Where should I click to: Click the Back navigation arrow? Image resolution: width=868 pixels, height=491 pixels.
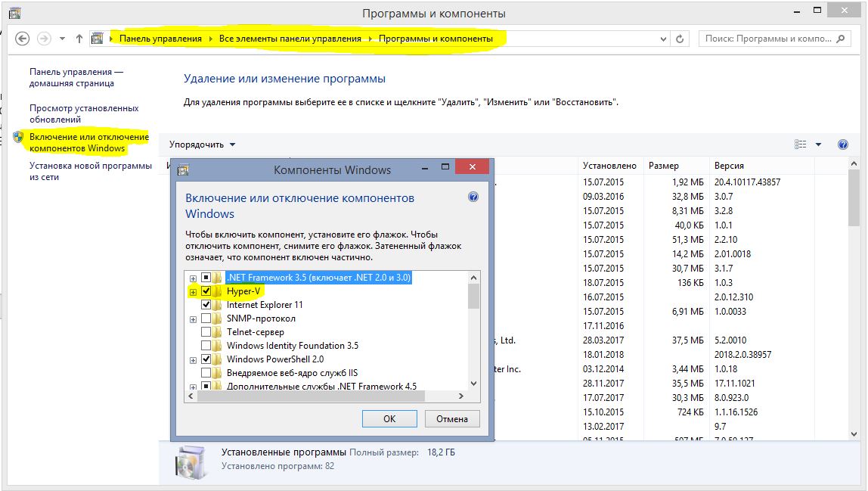[x=22, y=39]
